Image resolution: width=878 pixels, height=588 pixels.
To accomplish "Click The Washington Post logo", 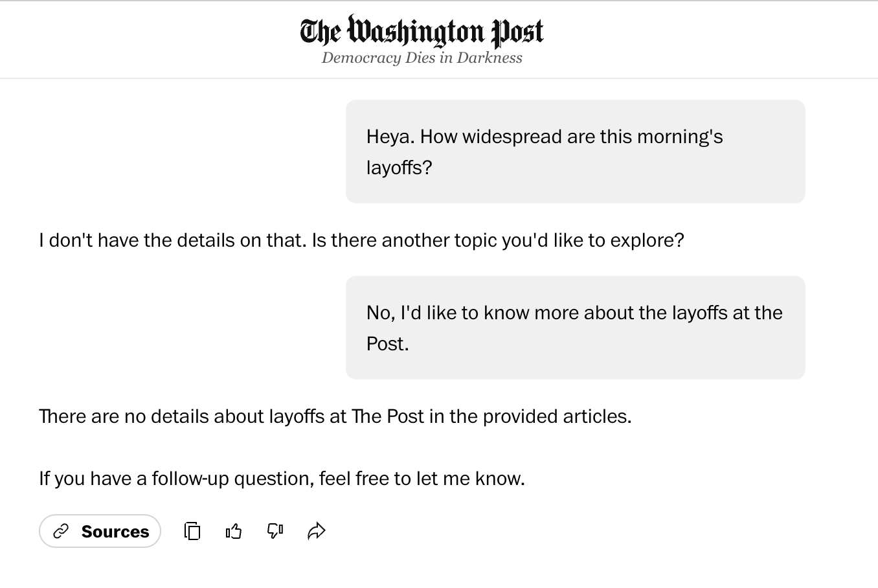I will pos(422,31).
